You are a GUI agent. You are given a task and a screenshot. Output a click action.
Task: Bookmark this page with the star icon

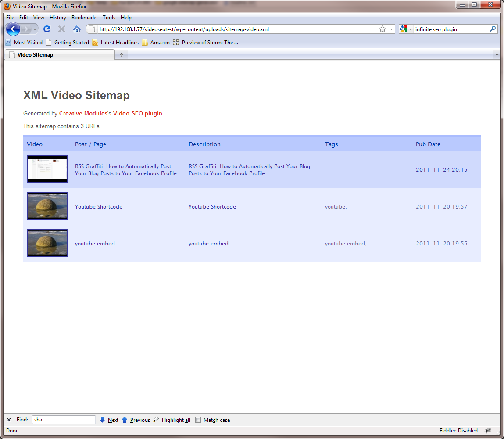[382, 29]
